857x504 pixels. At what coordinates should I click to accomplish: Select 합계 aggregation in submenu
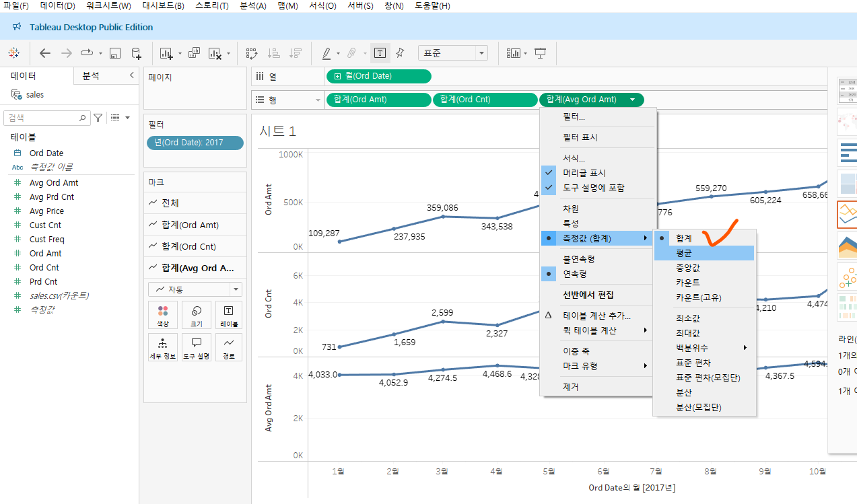[x=704, y=238]
